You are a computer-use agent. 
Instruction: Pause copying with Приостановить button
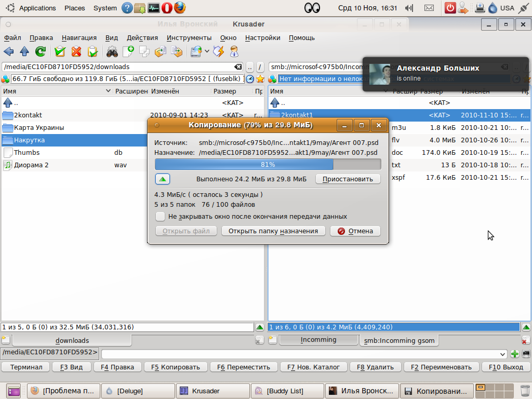(348, 179)
